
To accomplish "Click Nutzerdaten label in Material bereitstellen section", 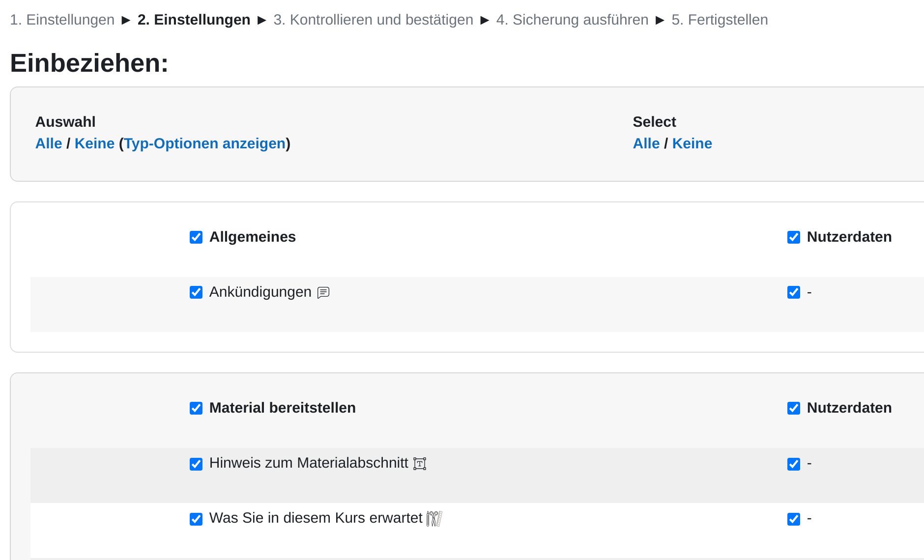I will pyautogui.click(x=849, y=408).
